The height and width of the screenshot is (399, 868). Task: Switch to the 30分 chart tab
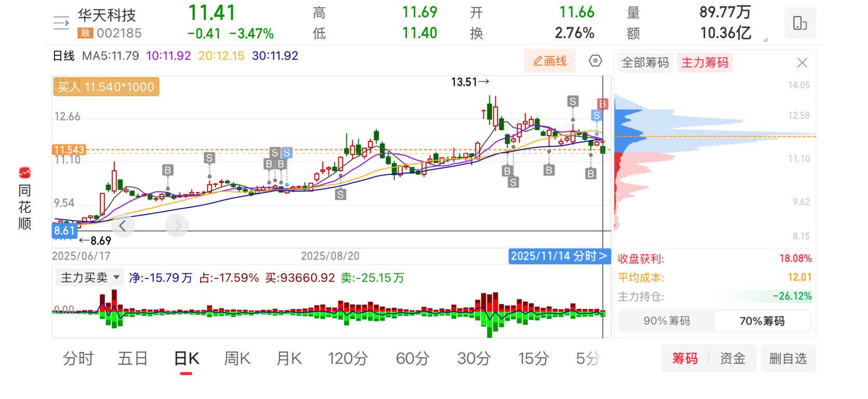pos(474,358)
